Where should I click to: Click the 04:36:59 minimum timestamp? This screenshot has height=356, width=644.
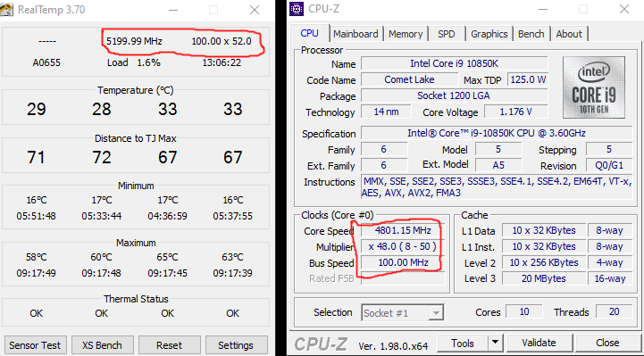[168, 216]
